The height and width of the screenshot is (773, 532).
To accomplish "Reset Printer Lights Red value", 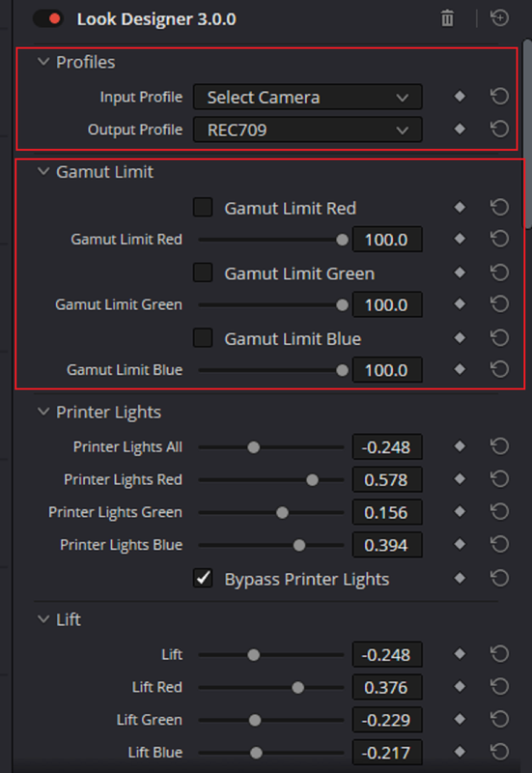I will (x=499, y=478).
